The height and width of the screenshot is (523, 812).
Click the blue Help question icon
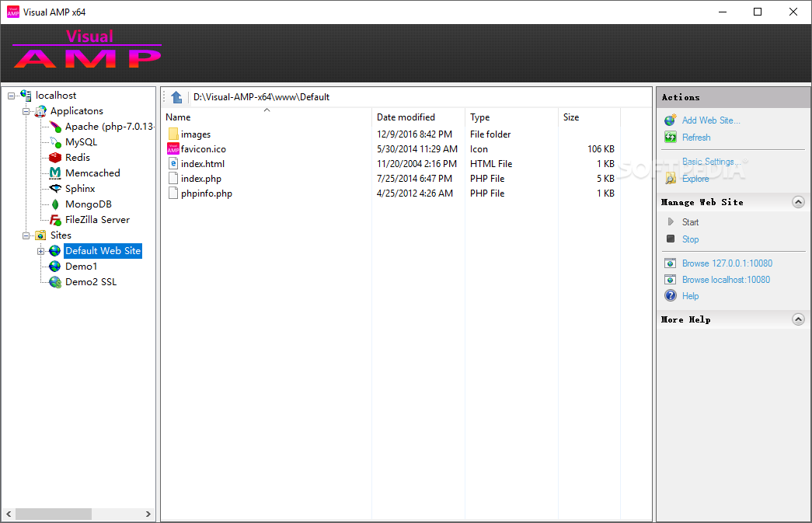point(671,295)
